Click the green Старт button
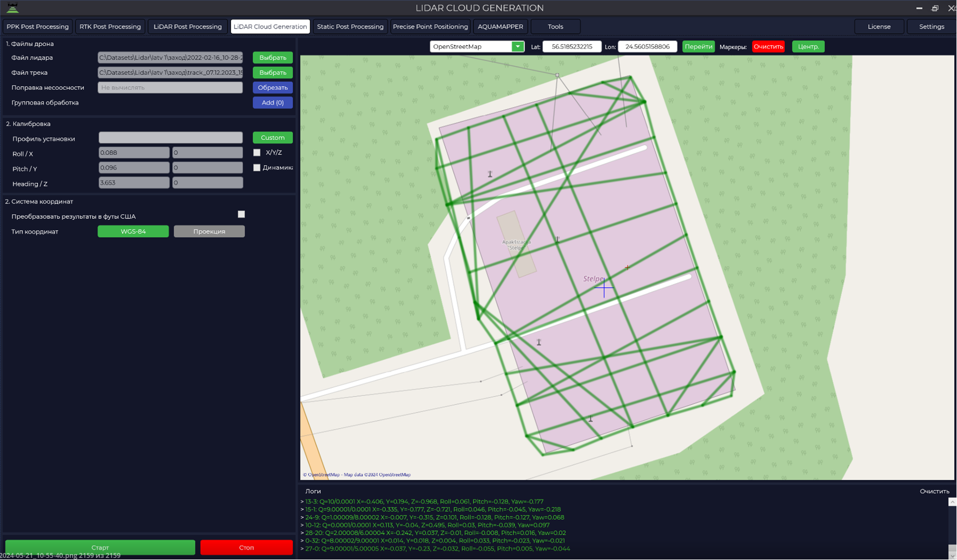The width and height of the screenshot is (957, 560). (x=100, y=547)
